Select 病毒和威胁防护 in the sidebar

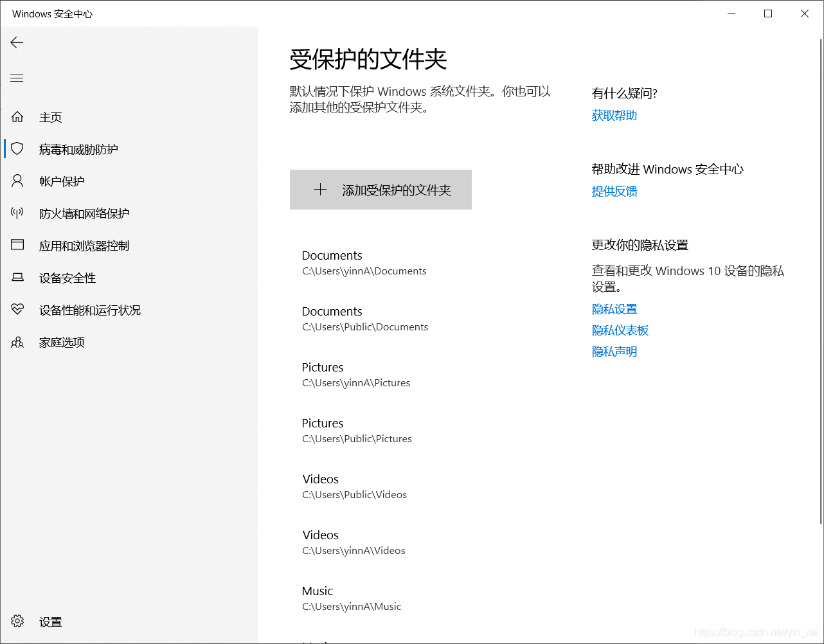[x=129, y=149]
